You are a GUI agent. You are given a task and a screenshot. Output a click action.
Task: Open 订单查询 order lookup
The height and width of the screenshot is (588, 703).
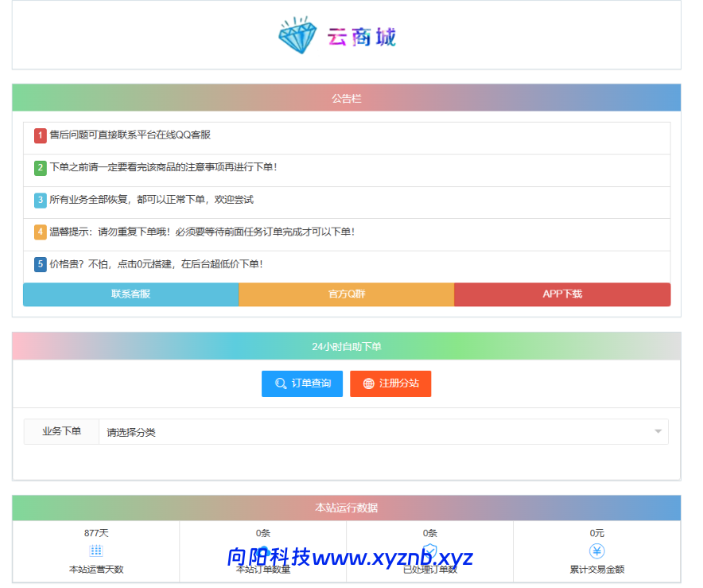click(302, 384)
